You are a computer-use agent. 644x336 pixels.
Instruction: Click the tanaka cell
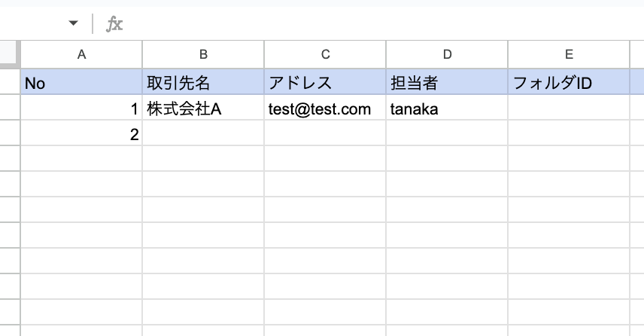coord(447,109)
